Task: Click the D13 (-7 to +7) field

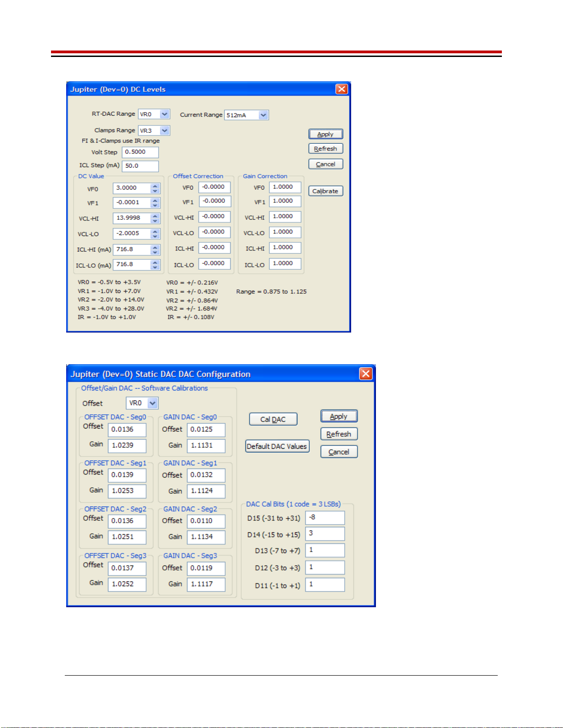Action: tap(325, 550)
